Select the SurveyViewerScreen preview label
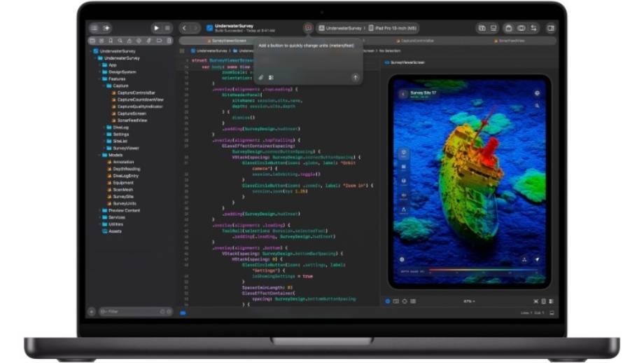The image size is (644, 363). tap(405, 62)
